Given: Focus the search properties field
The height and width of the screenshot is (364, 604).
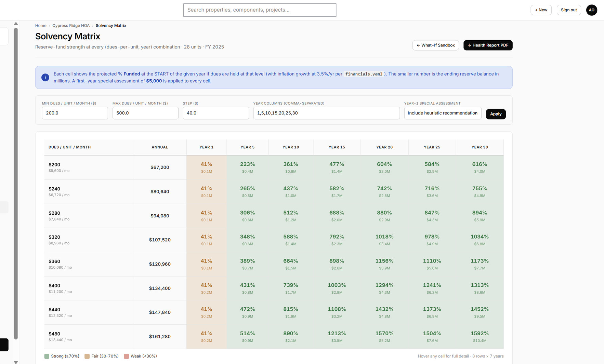Looking at the screenshot, I should [x=260, y=10].
